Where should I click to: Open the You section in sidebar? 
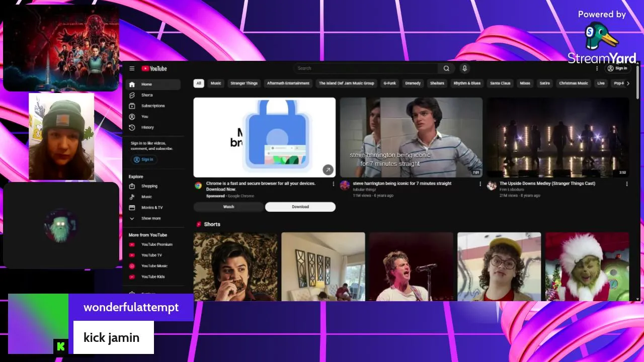(153, 117)
